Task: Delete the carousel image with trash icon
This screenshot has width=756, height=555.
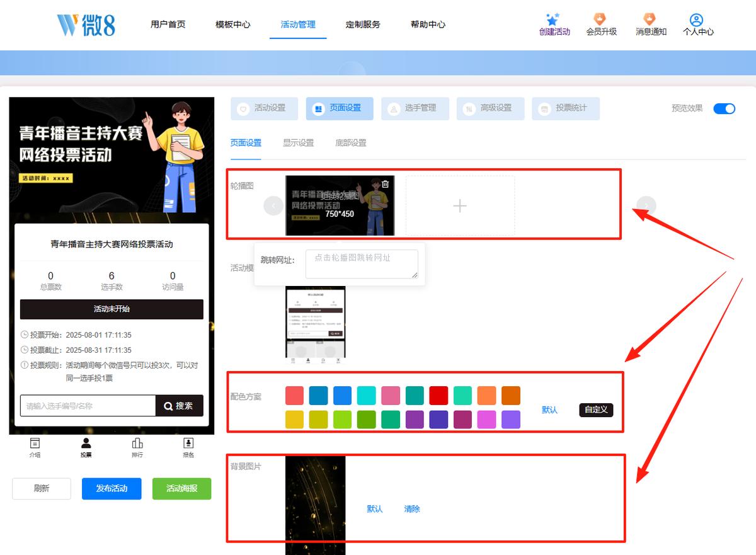Action: click(385, 185)
